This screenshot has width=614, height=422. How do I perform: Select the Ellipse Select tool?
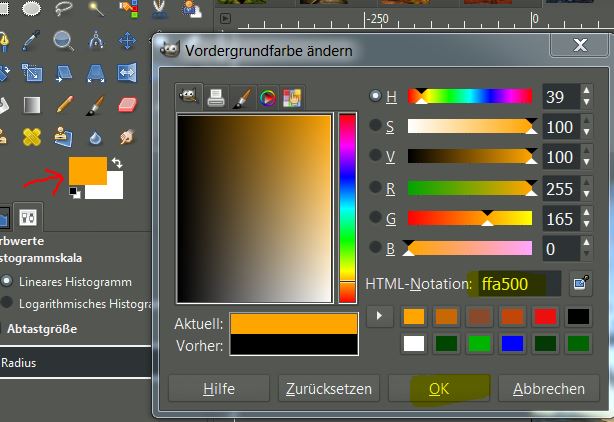(x=31, y=8)
